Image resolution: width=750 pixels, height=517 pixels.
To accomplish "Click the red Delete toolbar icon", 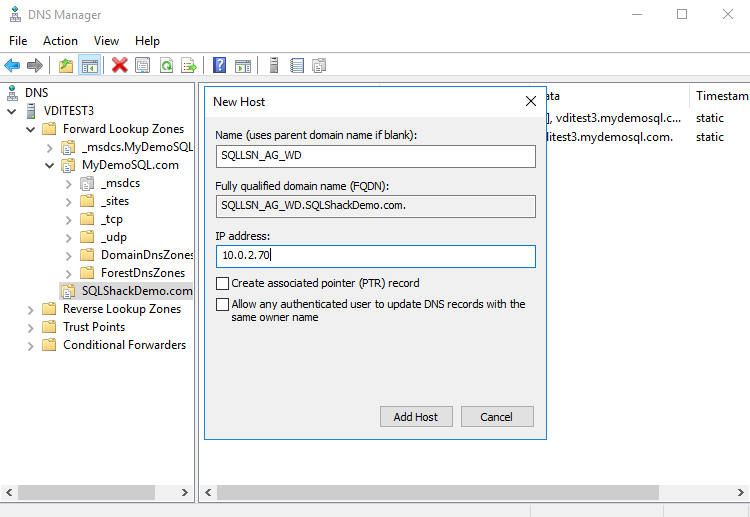I will coord(120,65).
